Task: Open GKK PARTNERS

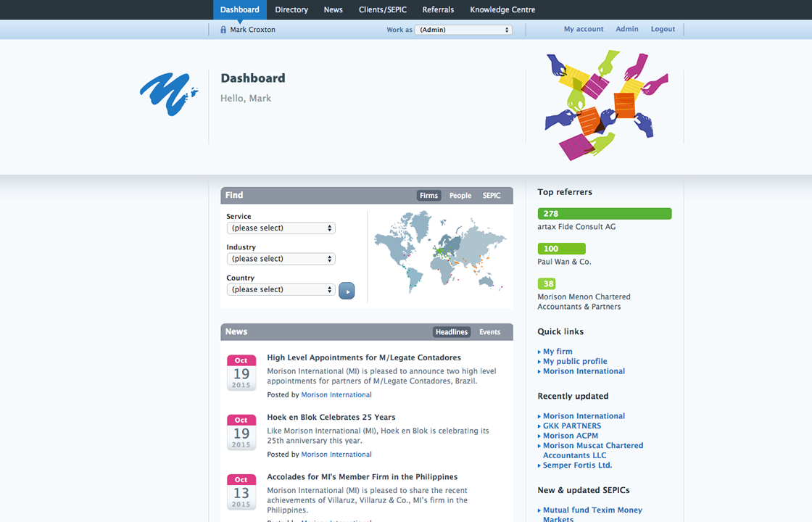Action: (572, 426)
